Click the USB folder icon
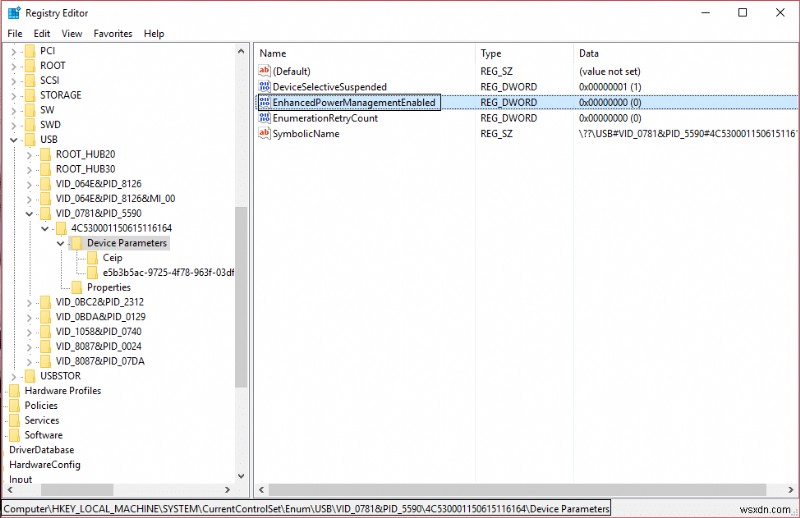 point(30,139)
